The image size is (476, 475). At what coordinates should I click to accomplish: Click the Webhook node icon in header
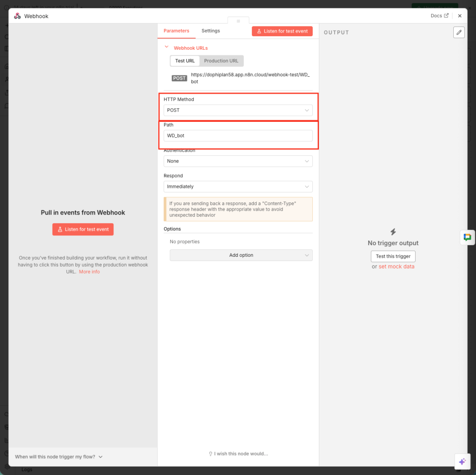17,16
